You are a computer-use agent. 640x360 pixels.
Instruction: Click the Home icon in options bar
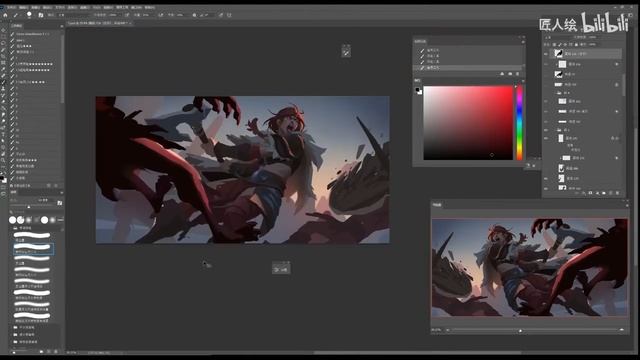click(x=5, y=15)
